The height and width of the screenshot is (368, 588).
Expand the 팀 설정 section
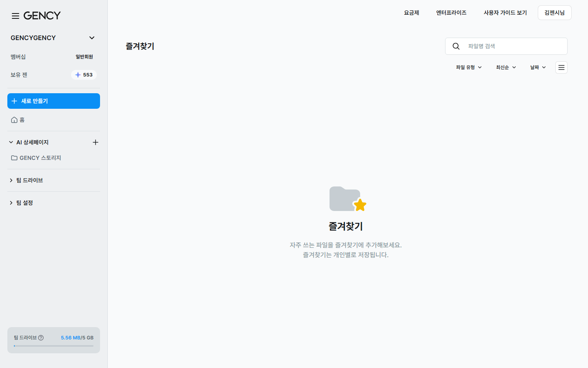(11, 203)
